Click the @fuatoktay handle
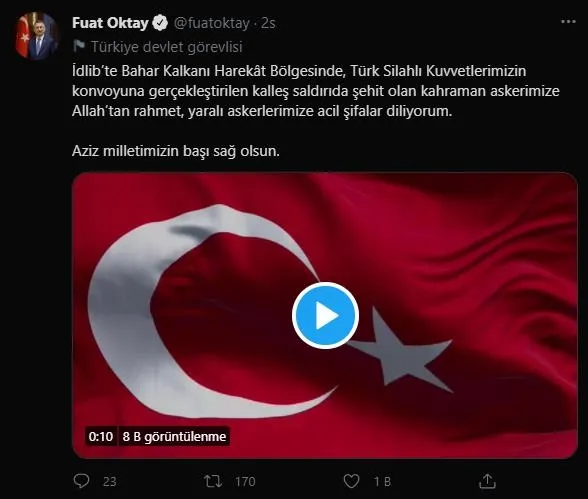This screenshot has height=499, width=588. [212, 23]
